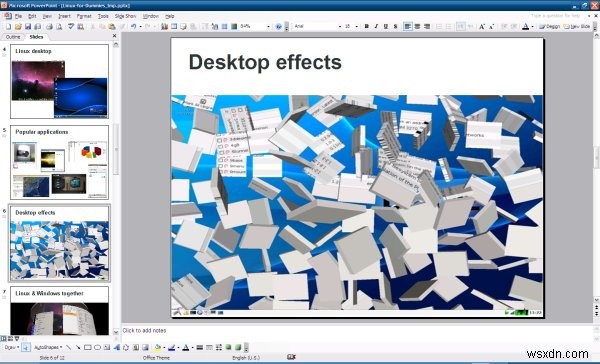The image size is (600, 364).
Task: Click the Font Color A swatch in formatting toolbar
Action: (526, 26)
